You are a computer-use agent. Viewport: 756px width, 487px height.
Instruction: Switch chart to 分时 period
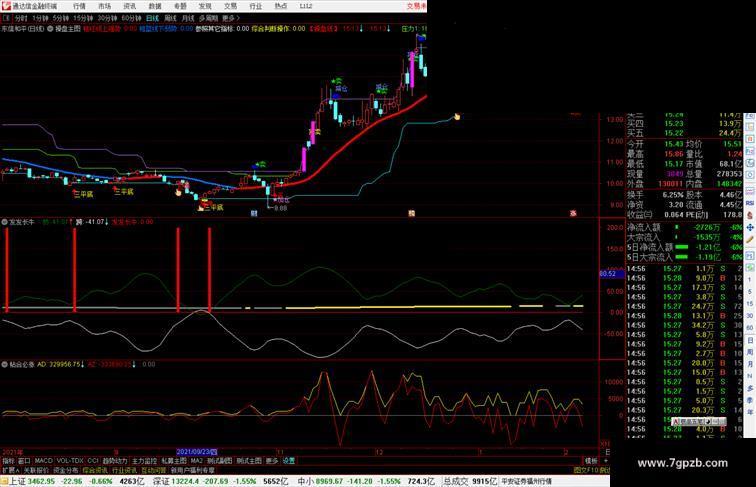[x=21, y=18]
